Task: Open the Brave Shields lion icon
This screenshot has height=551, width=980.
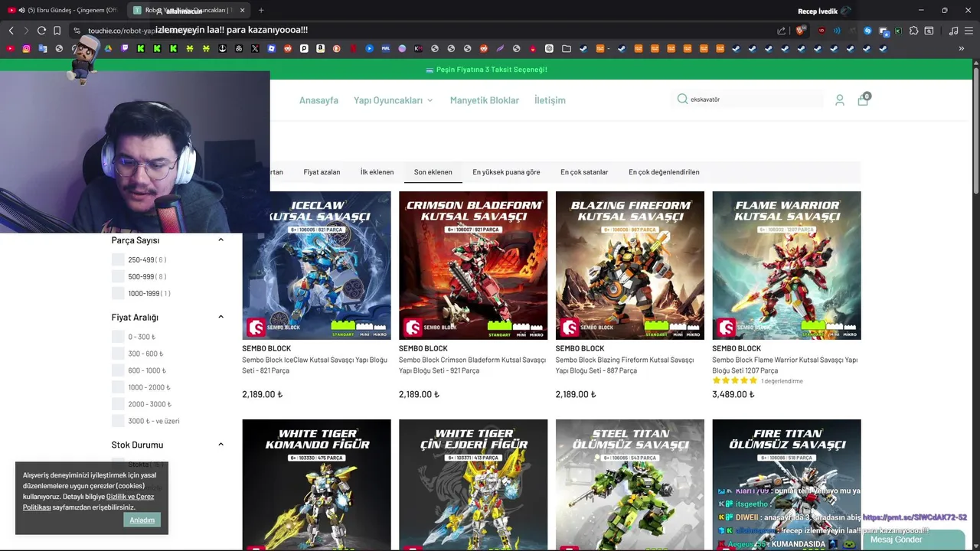Action: coord(800,31)
